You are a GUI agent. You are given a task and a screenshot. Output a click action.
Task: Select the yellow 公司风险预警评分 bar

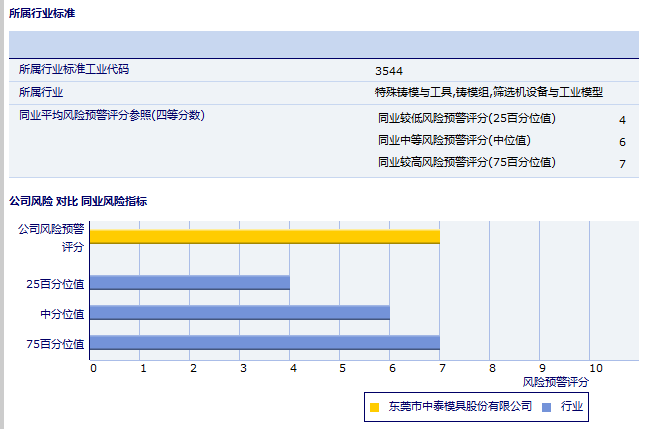click(264, 237)
